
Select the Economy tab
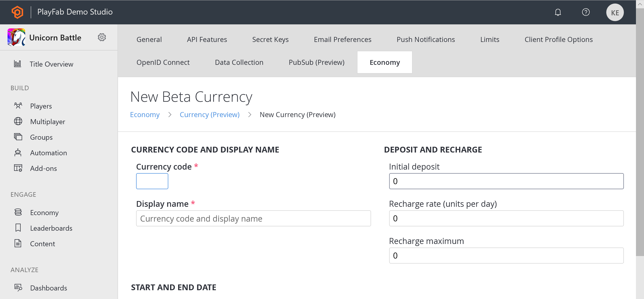[384, 62]
